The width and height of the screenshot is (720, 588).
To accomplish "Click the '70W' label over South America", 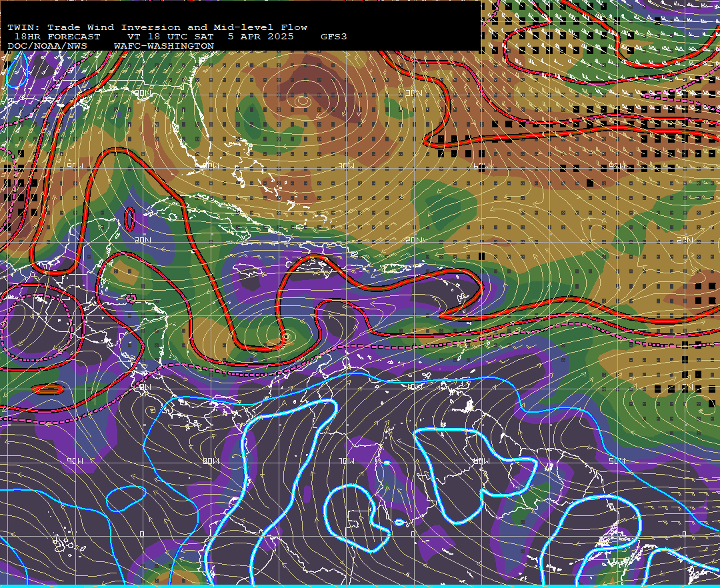I will (346, 461).
